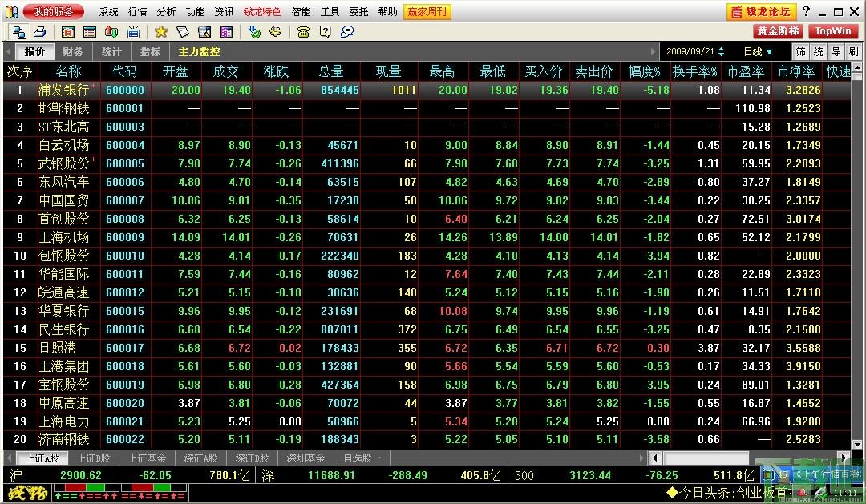Switch to the 财务 tab
Screen dimensions: 866x504
[x=73, y=52]
